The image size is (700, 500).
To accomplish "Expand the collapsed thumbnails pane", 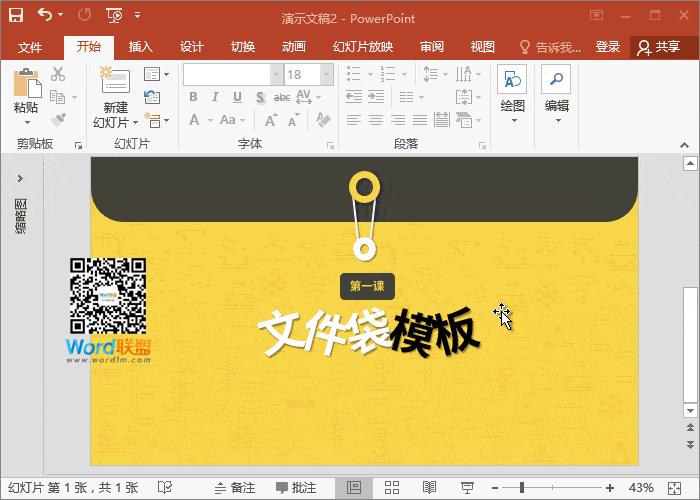I will pyautogui.click(x=20, y=178).
